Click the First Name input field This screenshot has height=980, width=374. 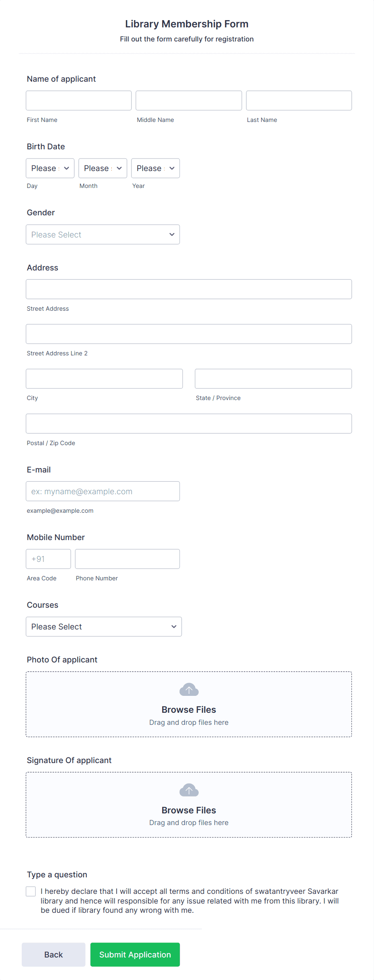78,100
